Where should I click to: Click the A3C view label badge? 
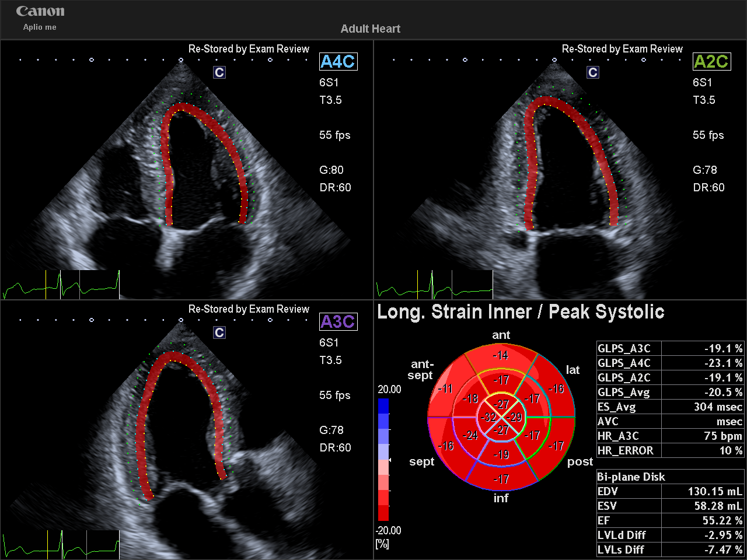338,321
